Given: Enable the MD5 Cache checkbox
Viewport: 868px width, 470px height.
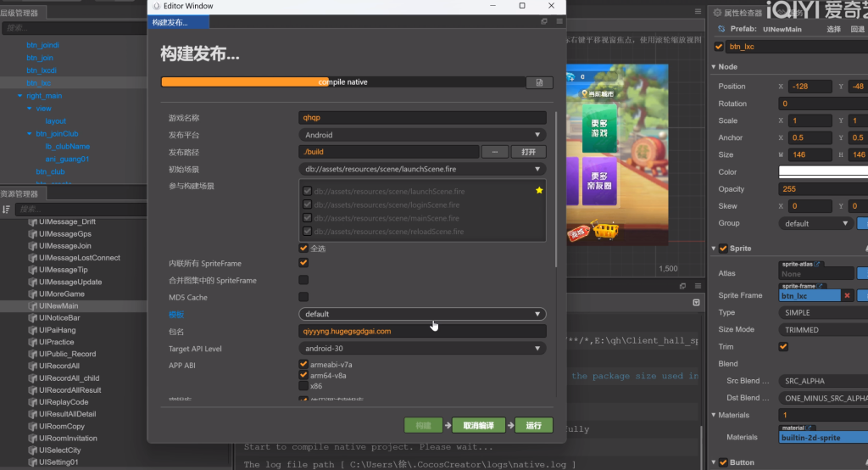Looking at the screenshot, I should click(303, 297).
